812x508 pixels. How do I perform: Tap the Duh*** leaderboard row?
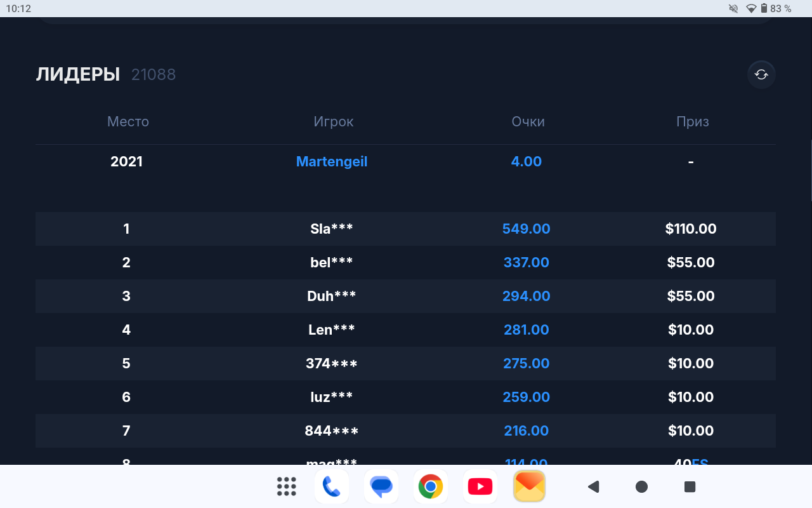point(332,296)
